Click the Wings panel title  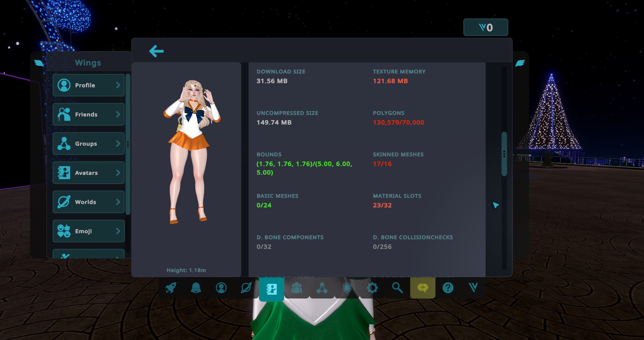pyautogui.click(x=88, y=63)
